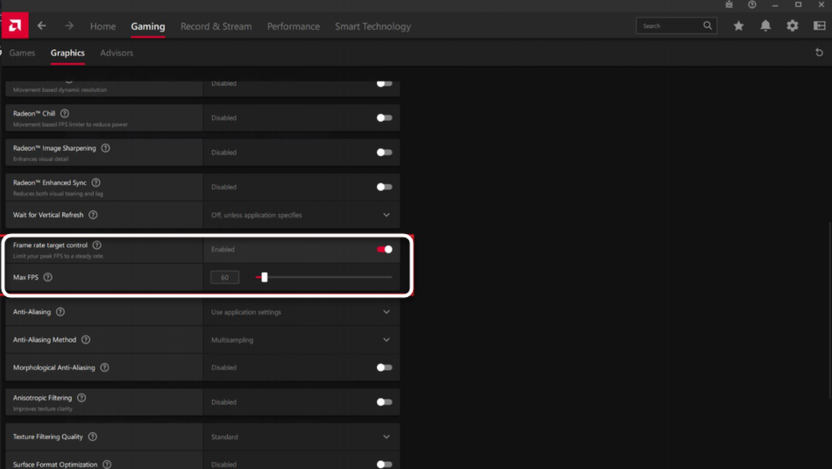Open the Home tab

103,26
